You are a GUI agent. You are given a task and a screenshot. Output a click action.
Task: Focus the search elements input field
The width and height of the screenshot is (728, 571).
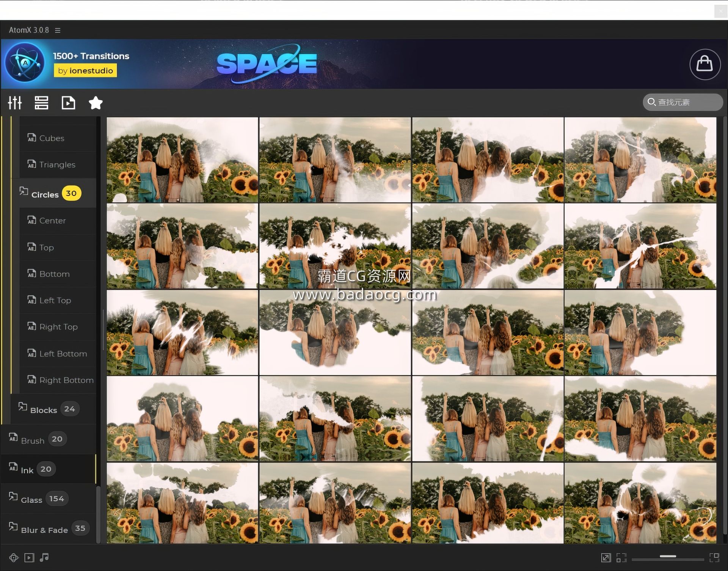[x=682, y=102]
